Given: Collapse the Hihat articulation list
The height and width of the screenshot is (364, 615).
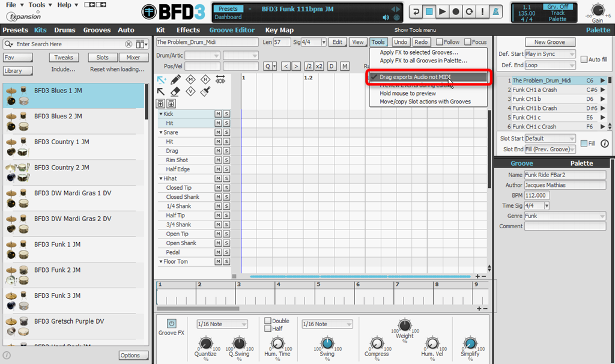Looking at the screenshot, I should point(162,178).
